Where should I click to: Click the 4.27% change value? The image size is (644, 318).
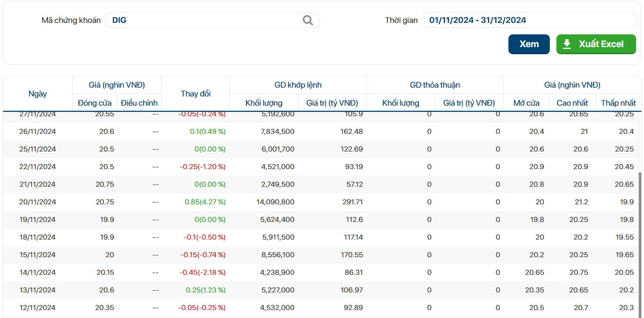(x=205, y=202)
